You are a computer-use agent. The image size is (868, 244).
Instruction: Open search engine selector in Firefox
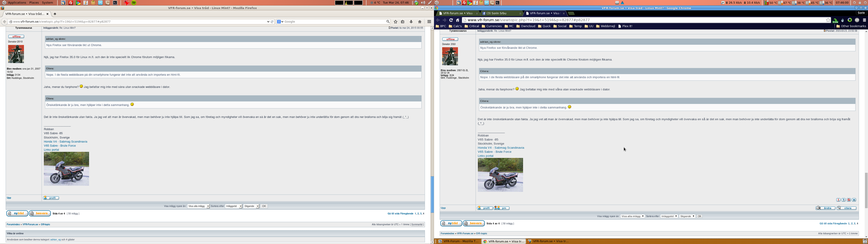pos(280,21)
